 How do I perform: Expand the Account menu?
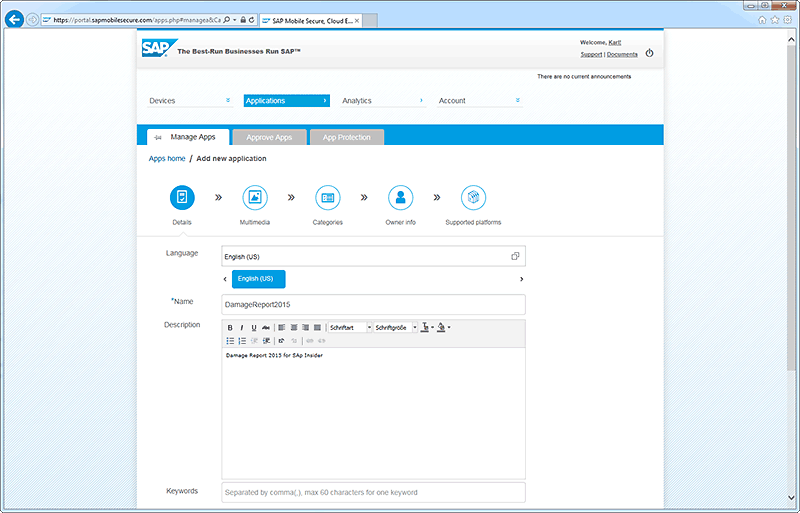click(x=480, y=101)
